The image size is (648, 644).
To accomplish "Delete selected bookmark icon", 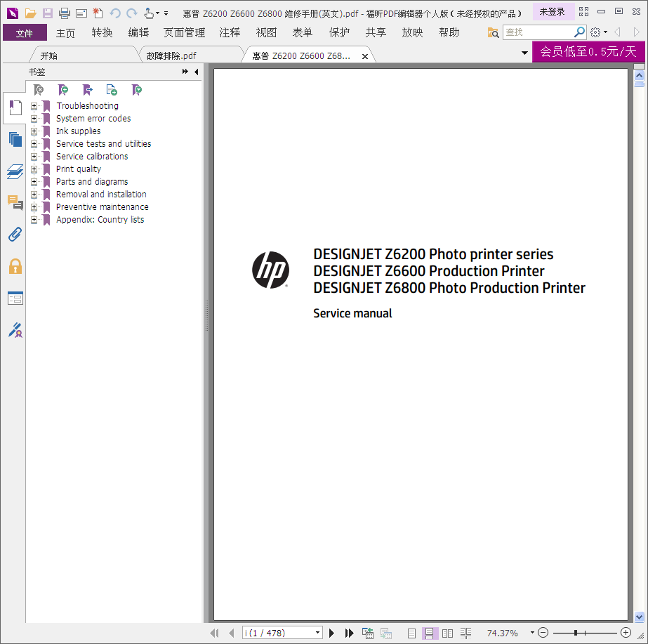I will 39,90.
